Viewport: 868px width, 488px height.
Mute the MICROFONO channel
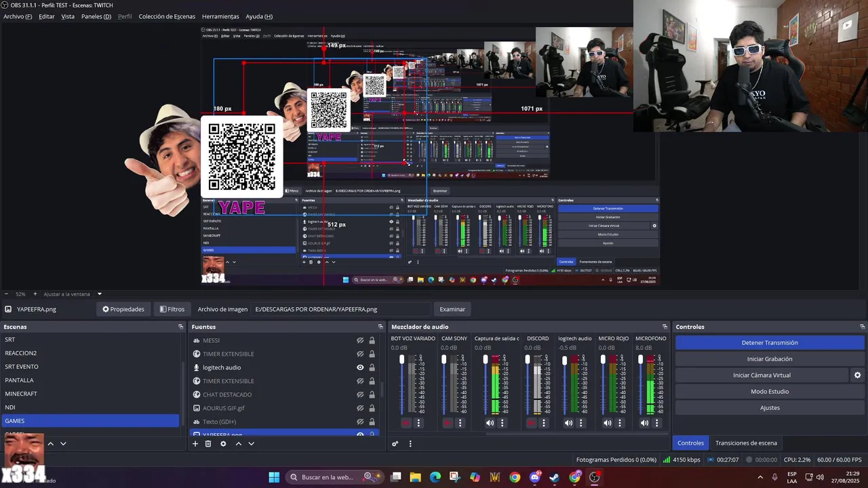(644, 423)
